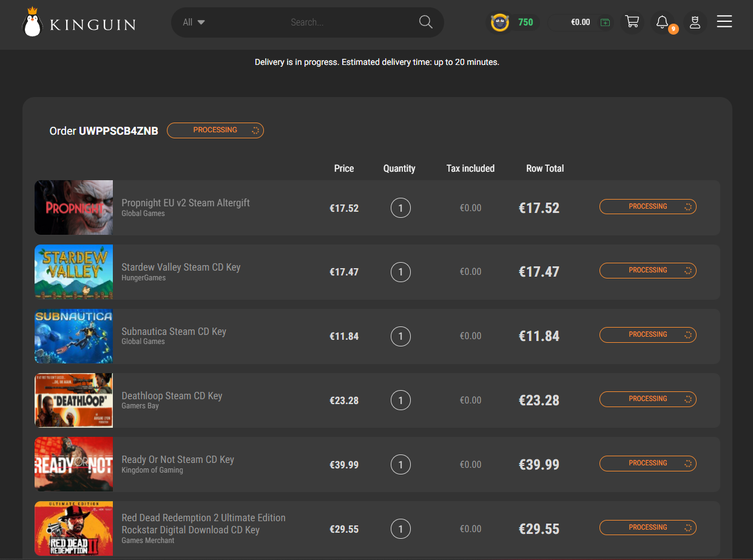Click Ready Or Not row PROCESSING status

(x=648, y=464)
